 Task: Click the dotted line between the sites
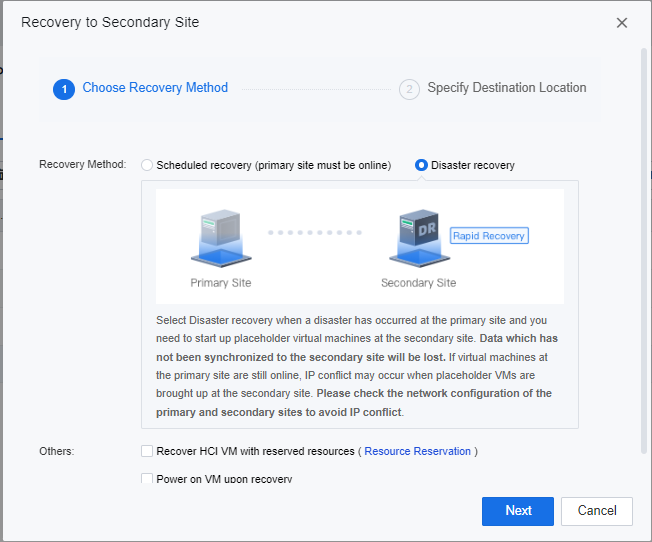tap(317, 232)
